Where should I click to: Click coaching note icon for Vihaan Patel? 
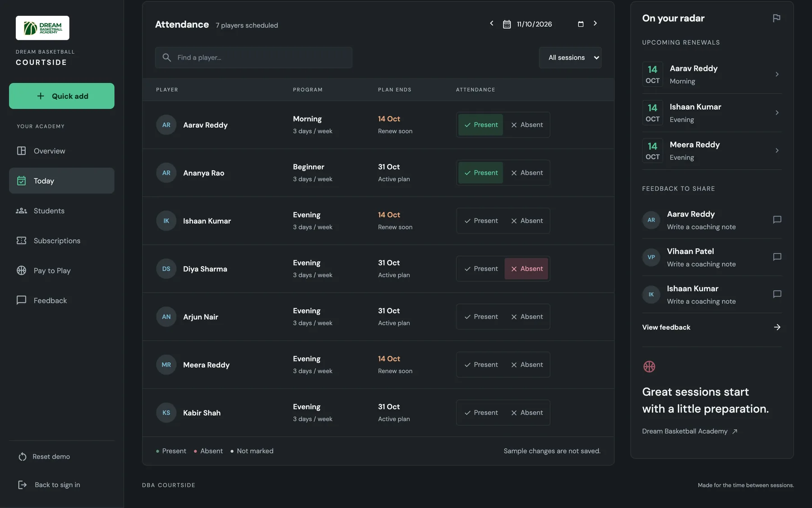777,257
